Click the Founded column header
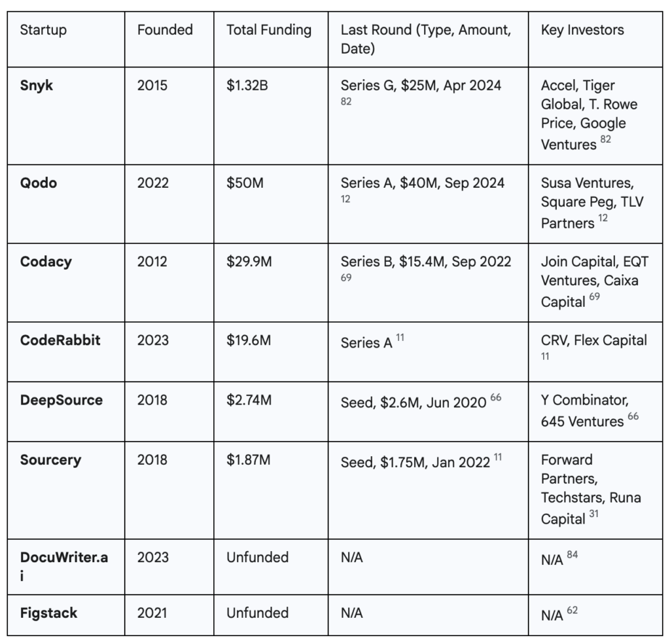This screenshot has width=670, height=644. coord(169,39)
